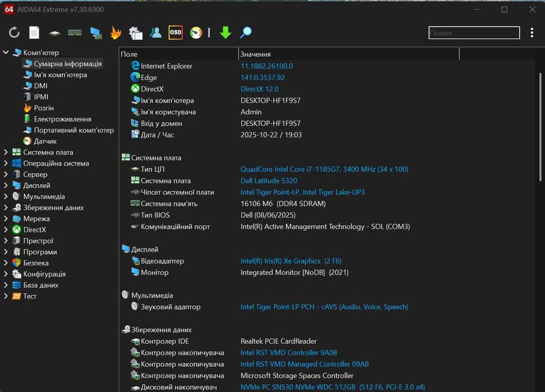Image resolution: width=545 pixels, height=392 pixels.
Task: Open the QuadCore Intel Core i7-1185G7 link
Action: point(324,169)
